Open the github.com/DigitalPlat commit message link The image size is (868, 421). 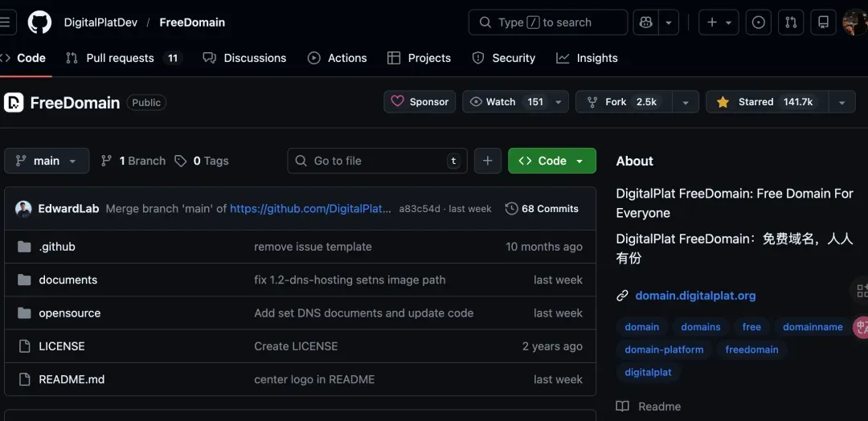click(x=311, y=209)
